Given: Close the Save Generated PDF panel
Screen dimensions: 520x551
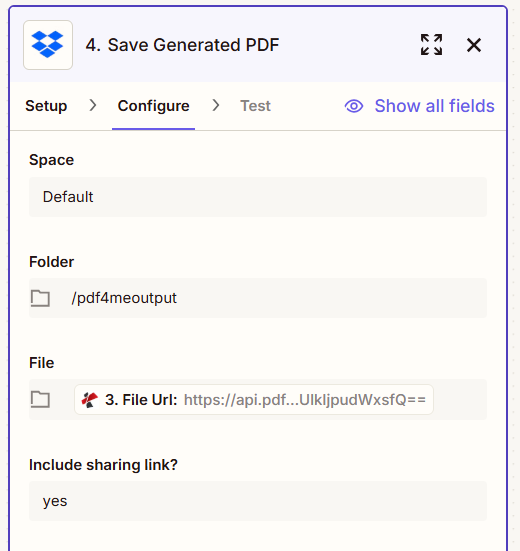Looking at the screenshot, I should (x=474, y=45).
